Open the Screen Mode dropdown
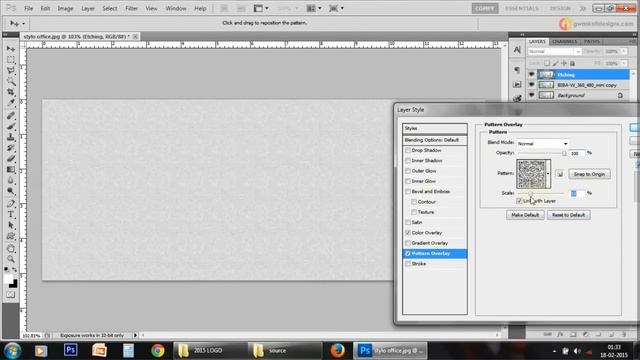This screenshot has width=640, height=360. tap(337, 8)
